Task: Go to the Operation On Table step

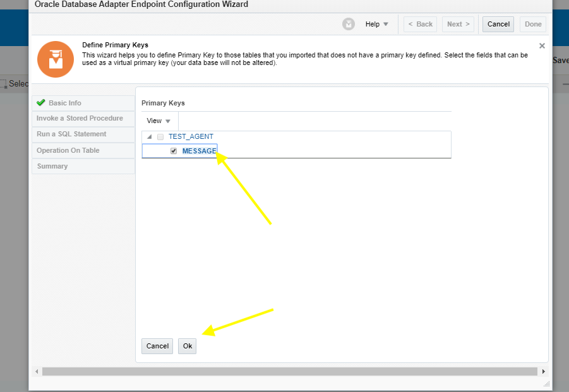Action: pos(68,150)
